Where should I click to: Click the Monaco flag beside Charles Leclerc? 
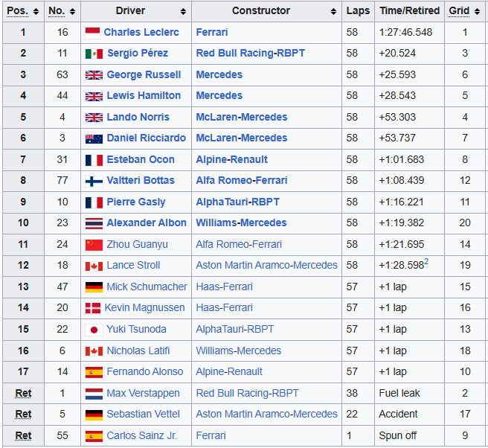point(93,33)
